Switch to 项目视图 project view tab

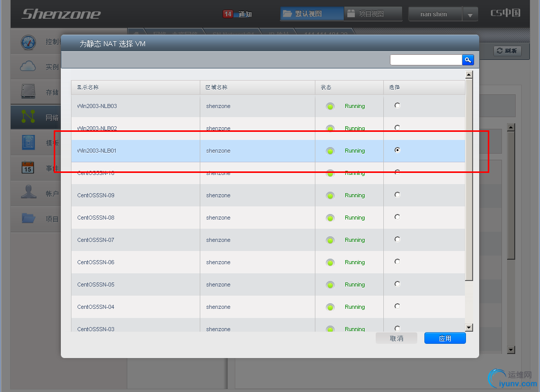coord(373,14)
